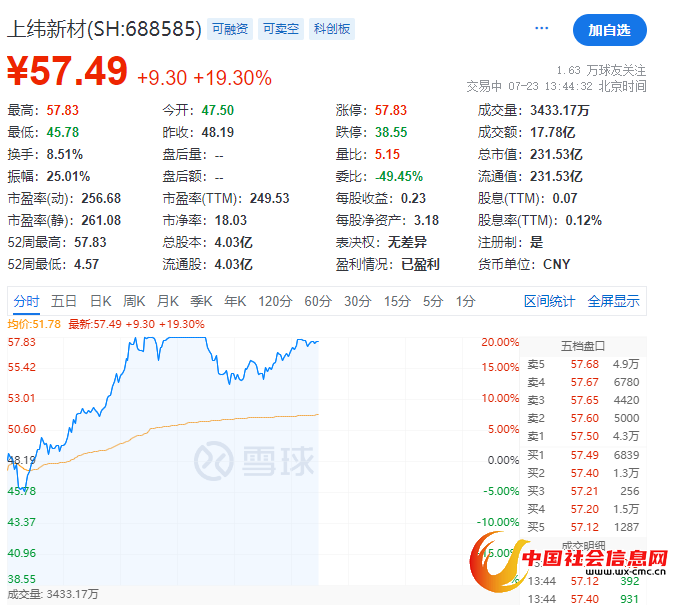Open the 日K chart tab

coord(101,301)
